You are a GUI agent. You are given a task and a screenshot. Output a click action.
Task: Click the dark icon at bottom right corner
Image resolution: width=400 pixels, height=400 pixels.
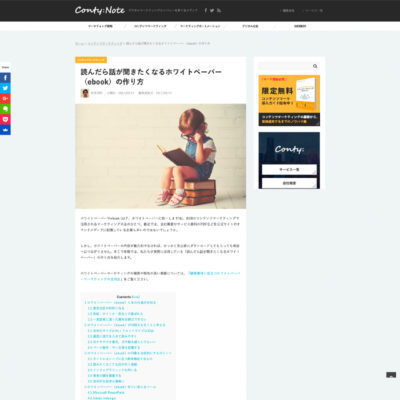(x=391, y=375)
